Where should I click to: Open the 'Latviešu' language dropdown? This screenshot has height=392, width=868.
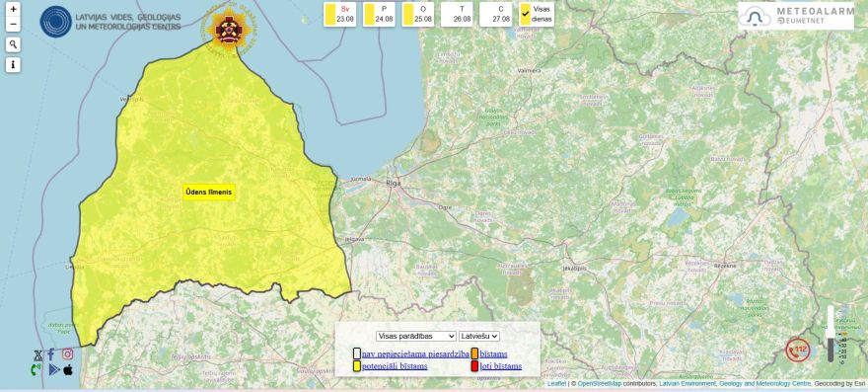point(479,336)
